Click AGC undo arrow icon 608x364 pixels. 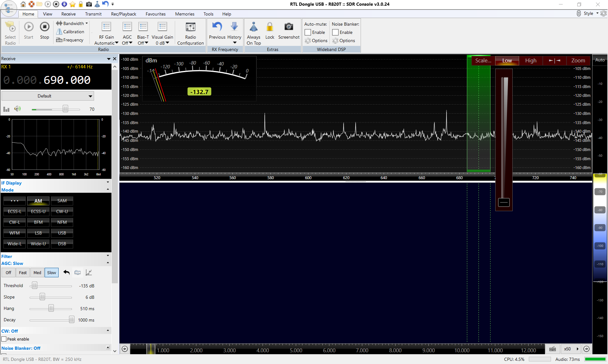66,273
